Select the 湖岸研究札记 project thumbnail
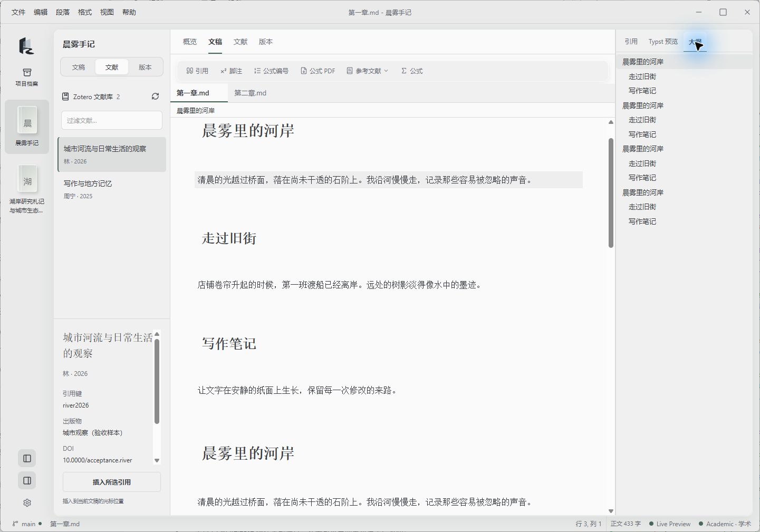This screenshot has height=532, width=760. tap(27, 188)
